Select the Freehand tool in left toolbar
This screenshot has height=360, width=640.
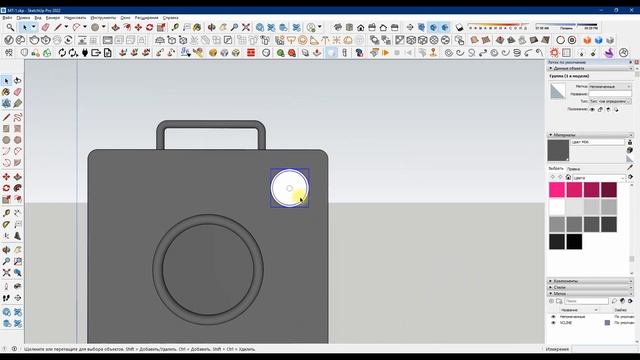(18, 118)
